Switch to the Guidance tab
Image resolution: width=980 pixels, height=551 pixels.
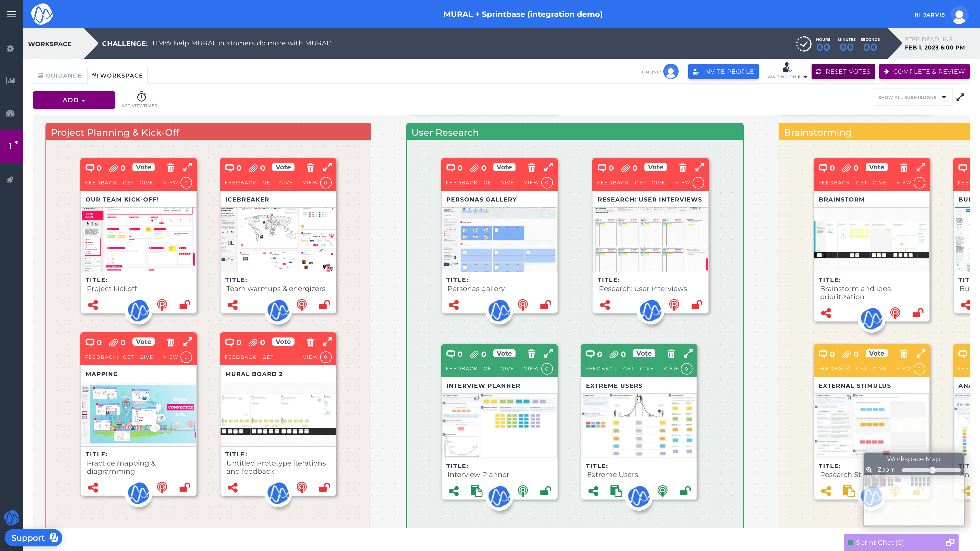click(x=59, y=75)
